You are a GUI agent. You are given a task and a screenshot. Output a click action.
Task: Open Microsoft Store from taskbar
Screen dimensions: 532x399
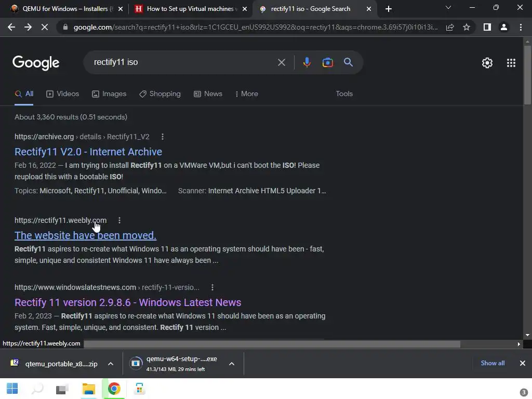click(x=139, y=389)
